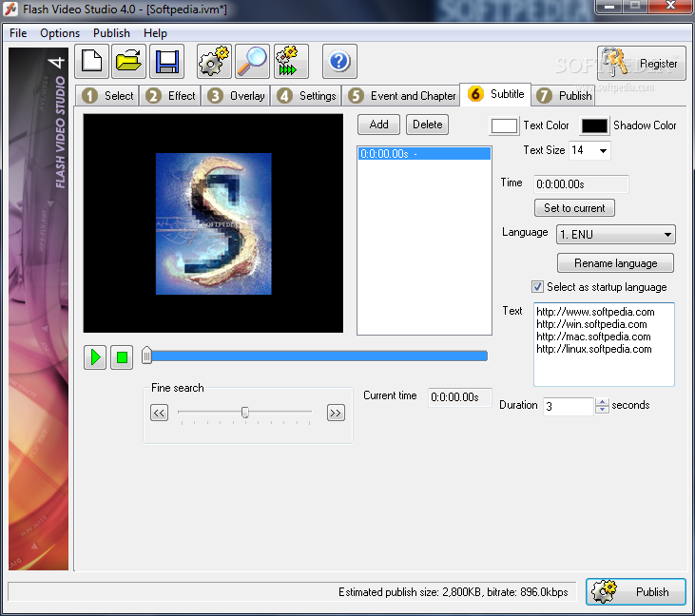Click the Time input field
Image resolution: width=695 pixels, height=616 pixels.
[x=581, y=183]
